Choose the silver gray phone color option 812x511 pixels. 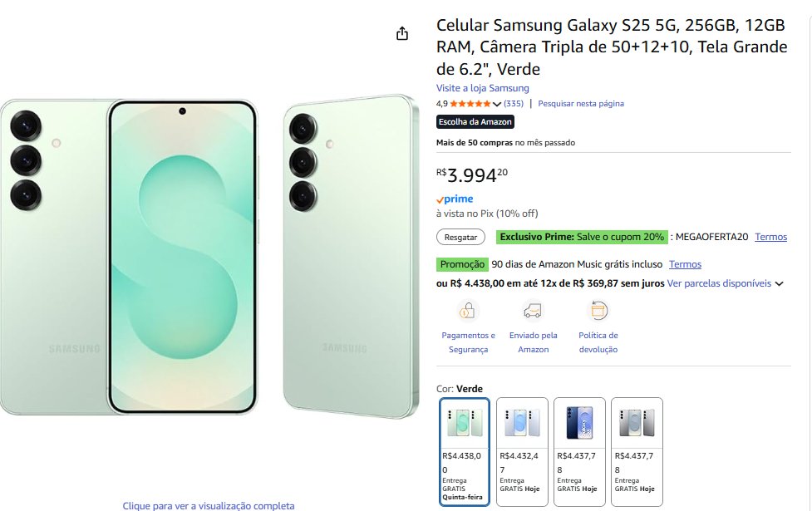pyautogui.click(x=637, y=451)
